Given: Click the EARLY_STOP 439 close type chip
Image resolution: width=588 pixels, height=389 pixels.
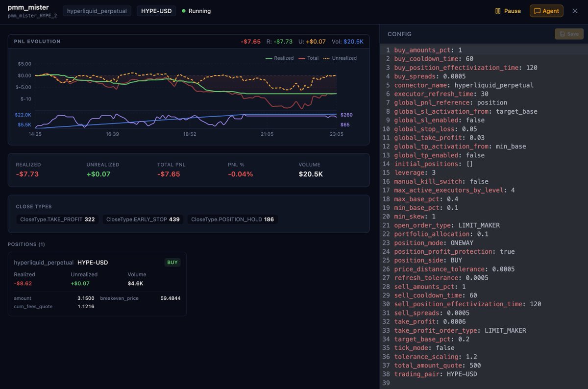Looking at the screenshot, I should pyautogui.click(x=143, y=219).
